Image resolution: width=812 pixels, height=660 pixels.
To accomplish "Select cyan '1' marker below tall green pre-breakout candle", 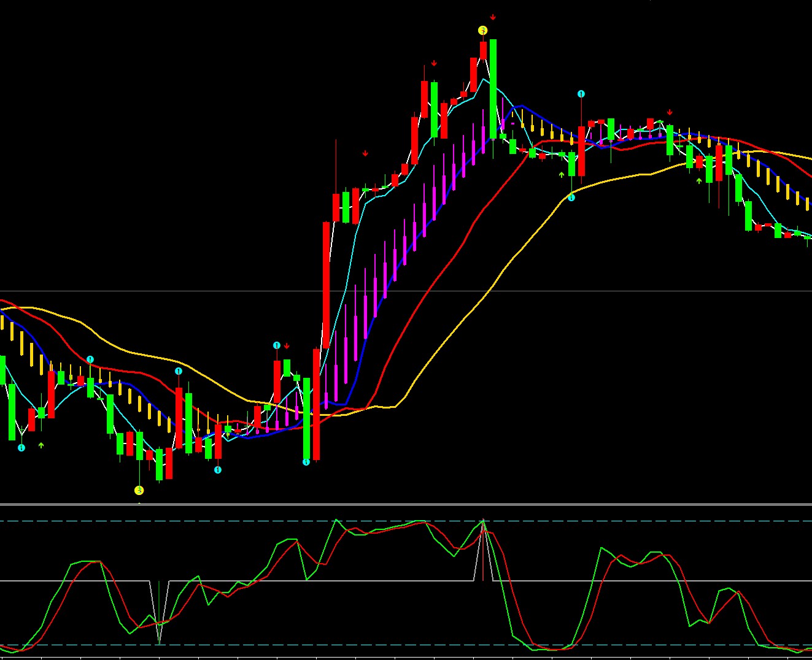I will click(306, 462).
